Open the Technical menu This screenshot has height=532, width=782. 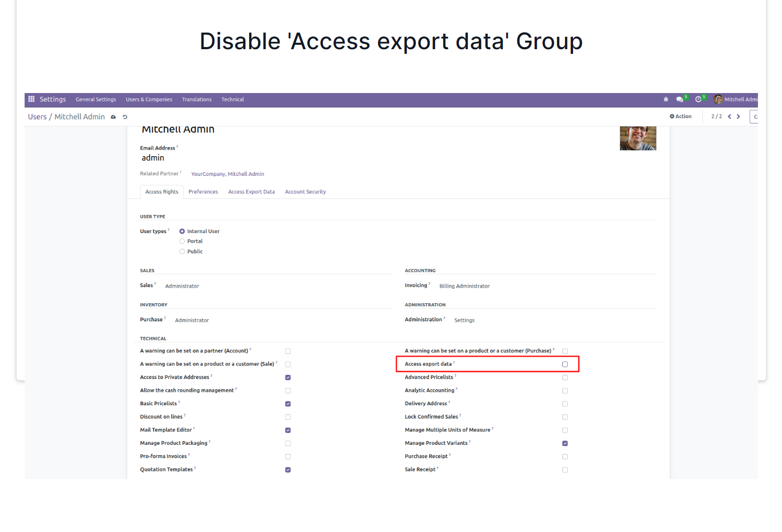click(233, 99)
